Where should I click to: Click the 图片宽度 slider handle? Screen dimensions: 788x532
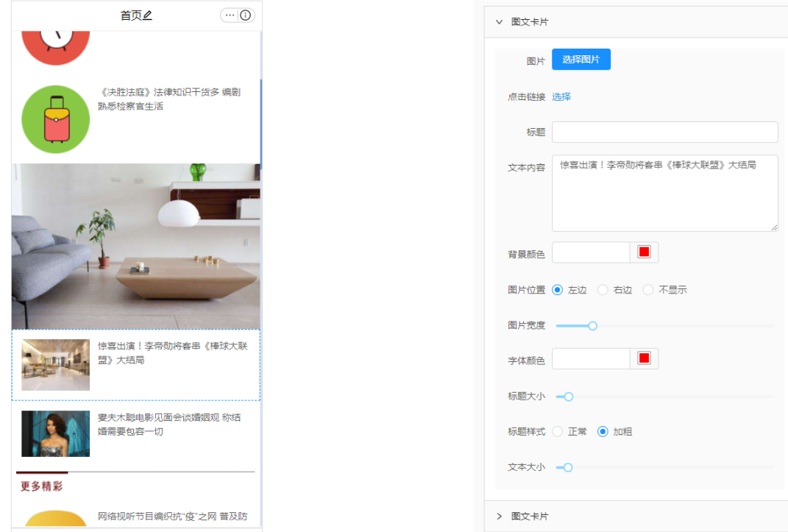592,325
